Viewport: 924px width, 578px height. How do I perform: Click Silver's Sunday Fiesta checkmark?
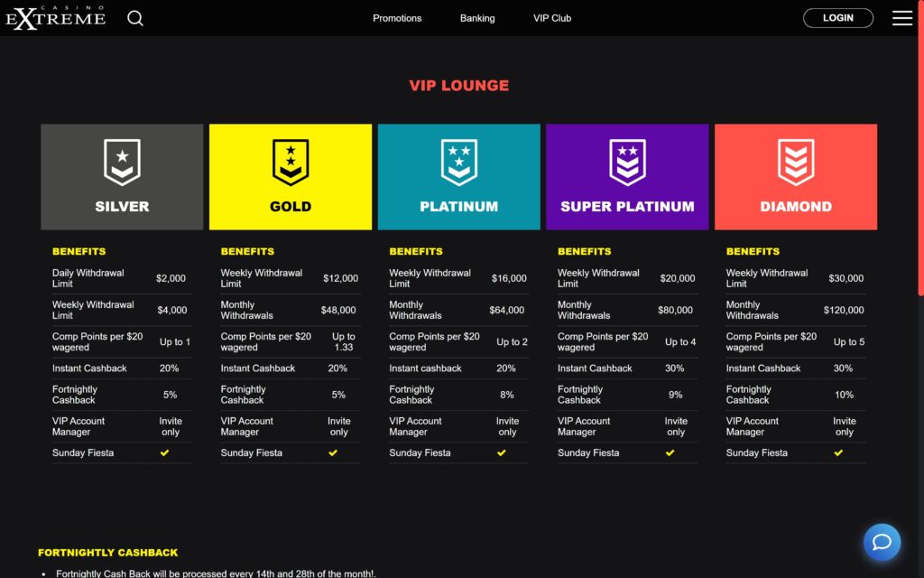[164, 453]
